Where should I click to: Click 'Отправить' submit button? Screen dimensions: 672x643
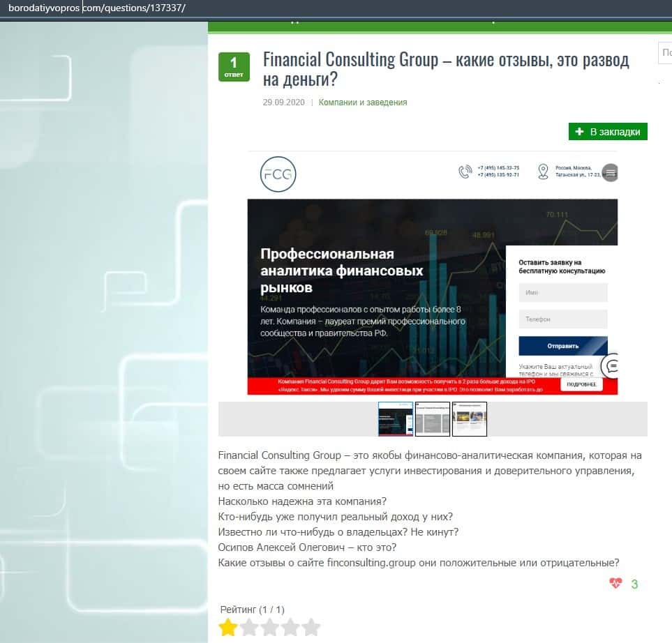562,346
